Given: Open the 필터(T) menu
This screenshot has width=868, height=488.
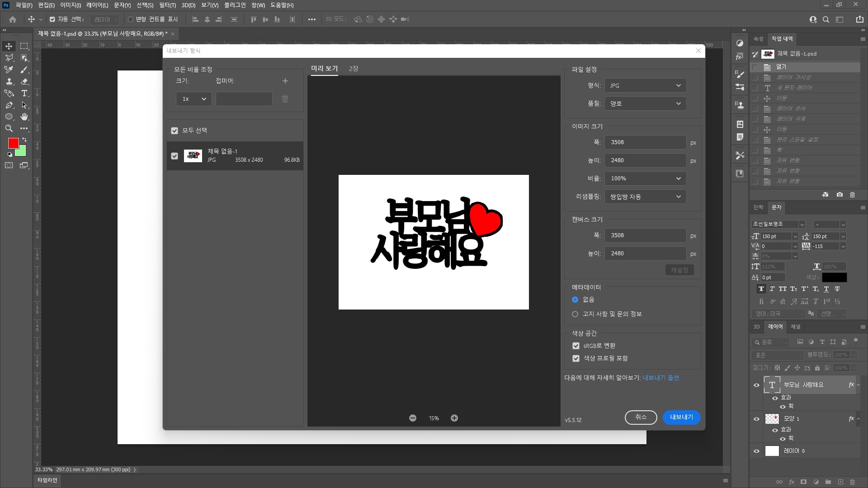Looking at the screenshot, I should [167, 5].
